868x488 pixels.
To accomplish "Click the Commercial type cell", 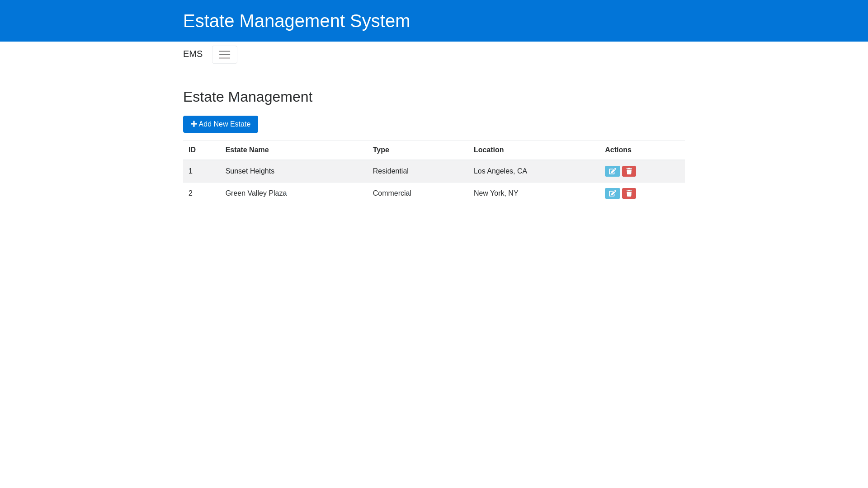I will [392, 193].
